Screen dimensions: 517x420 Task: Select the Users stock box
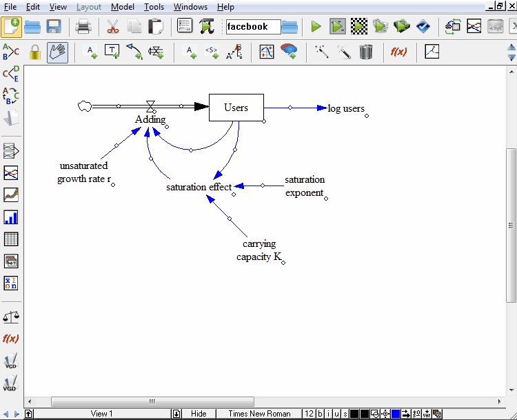(x=236, y=108)
